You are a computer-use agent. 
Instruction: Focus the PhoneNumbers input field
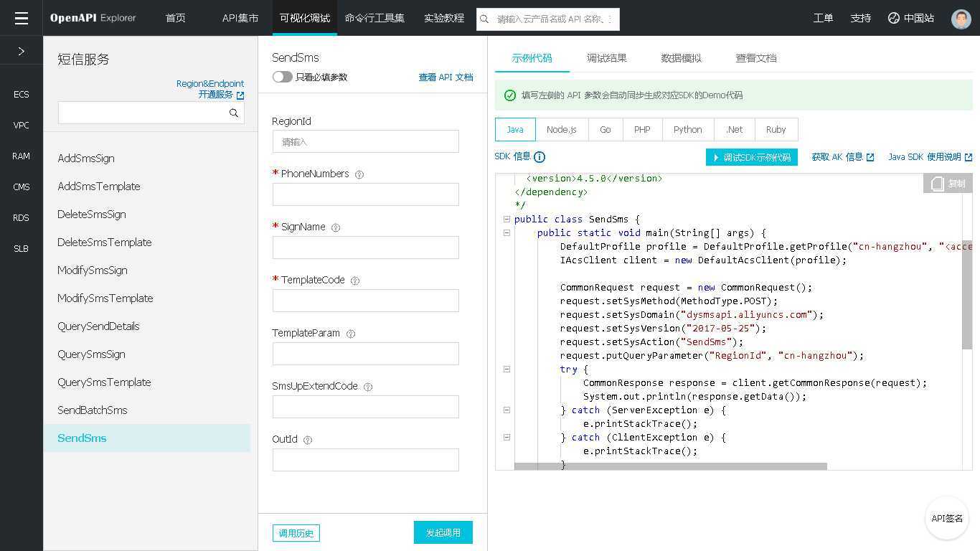(x=366, y=194)
